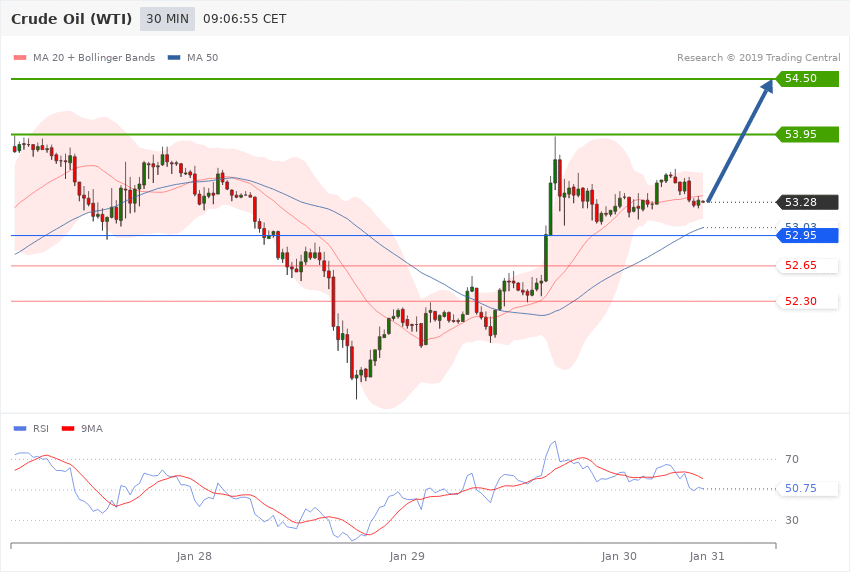Click the black 53.28 current price tag
The image size is (850, 576).
[x=807, y=202]
